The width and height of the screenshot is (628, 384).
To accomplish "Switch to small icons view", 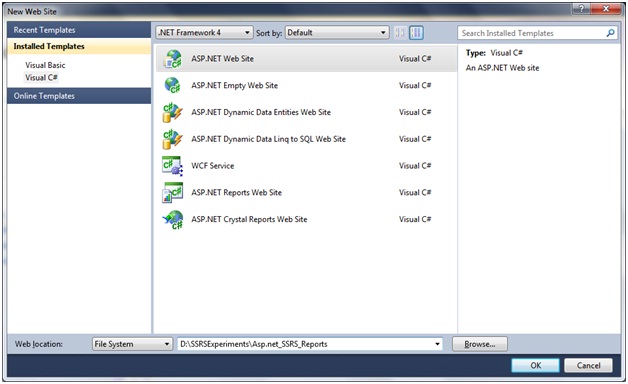I will tap(400, 32).
